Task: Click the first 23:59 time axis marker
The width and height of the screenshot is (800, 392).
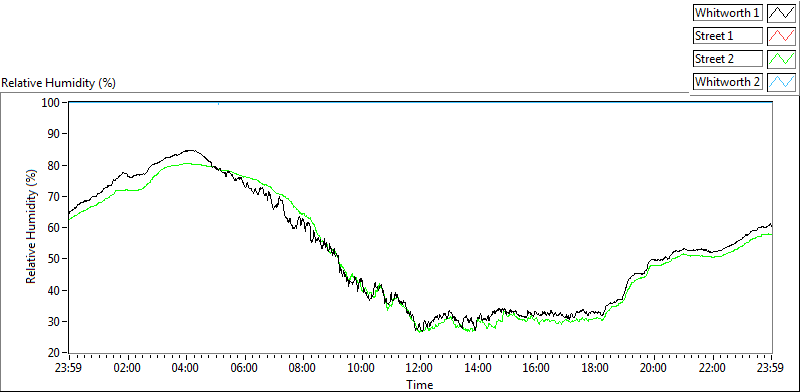Action: 69,368
